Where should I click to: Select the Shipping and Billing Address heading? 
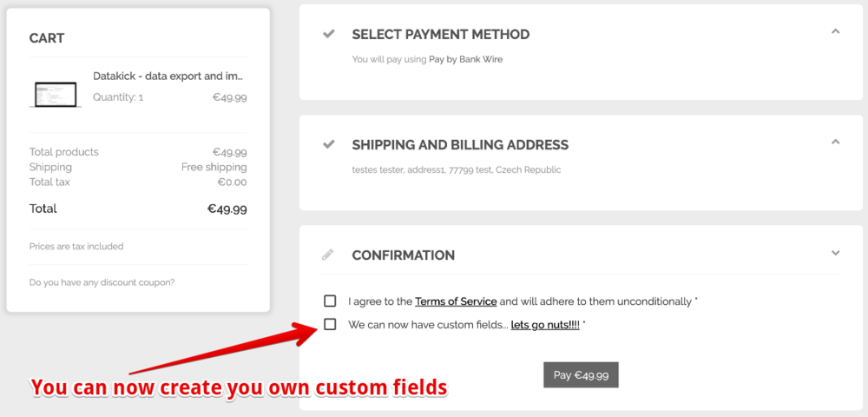460,145
